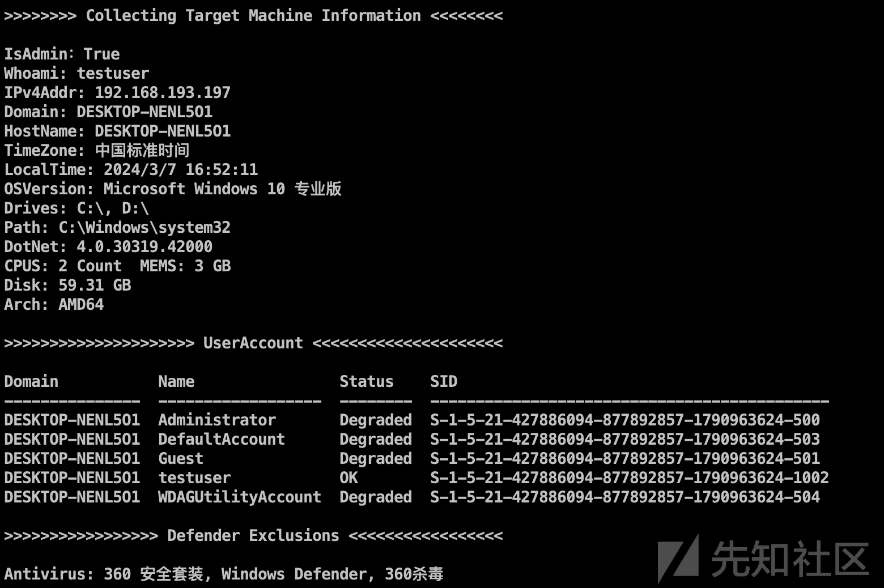The width and height of the screenshot is (884, 588).
Task: Click the SID ending in 1002
Action: coord(630,478)
